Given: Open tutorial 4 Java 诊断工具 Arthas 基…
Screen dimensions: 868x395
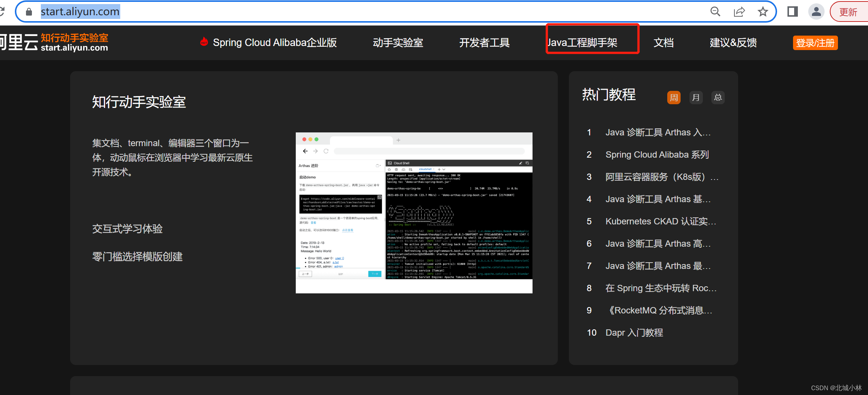Looking at the screenshot, I should (x=658, y=199).
